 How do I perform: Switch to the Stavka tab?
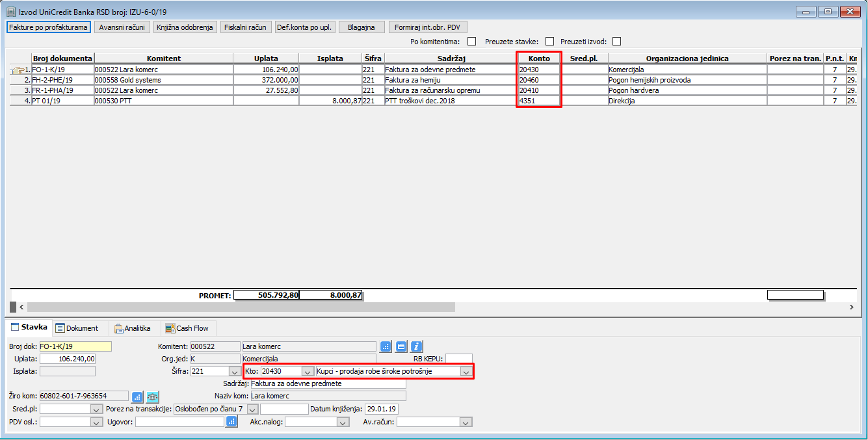(29, 328)
